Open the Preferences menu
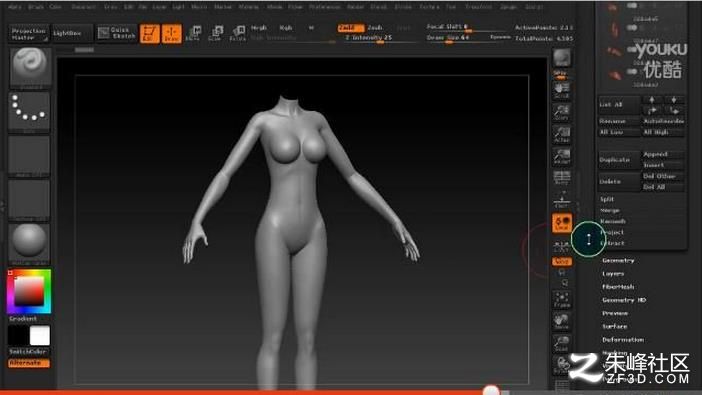 (325, 7)
